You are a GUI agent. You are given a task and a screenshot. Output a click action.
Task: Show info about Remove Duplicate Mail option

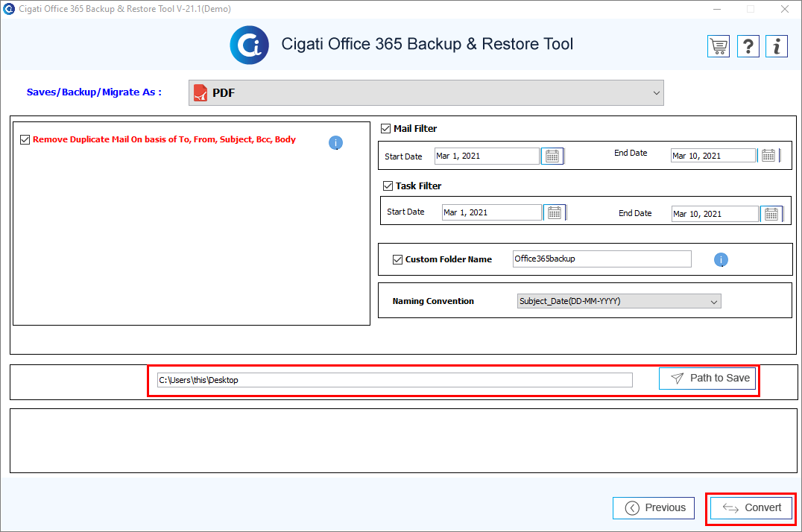[335, 143]
